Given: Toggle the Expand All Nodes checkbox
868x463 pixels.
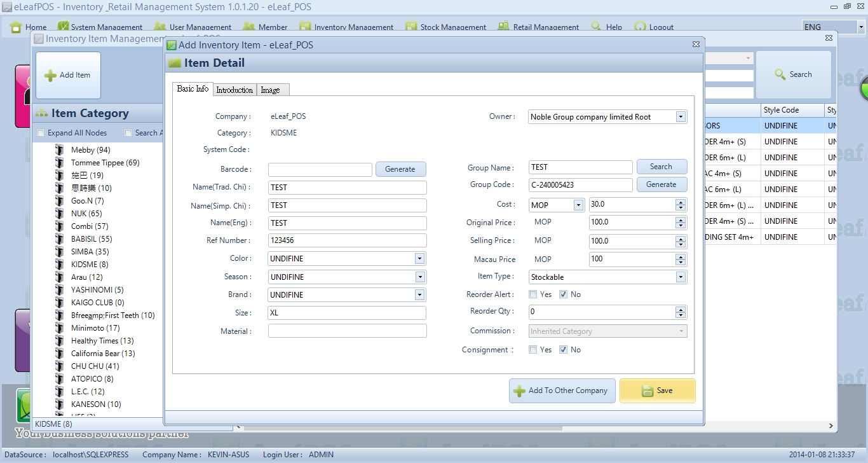Looking at the screenshot, I should [x=41, y=133].
